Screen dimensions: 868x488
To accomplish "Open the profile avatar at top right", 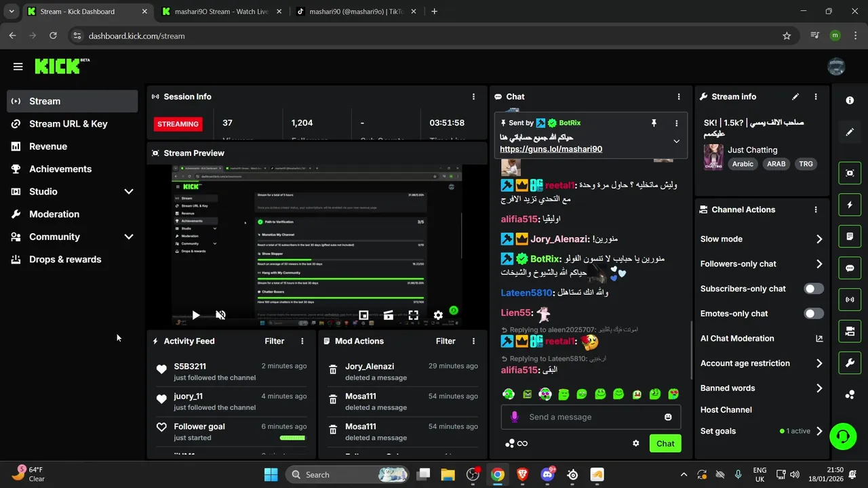I will tap(836, 66).
